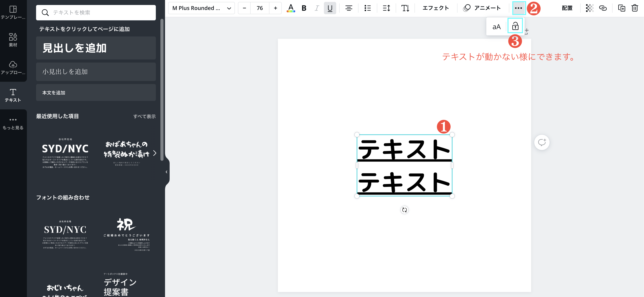Collapse the side panel with arrow handle
644x297 pixels.
(167, 172)
